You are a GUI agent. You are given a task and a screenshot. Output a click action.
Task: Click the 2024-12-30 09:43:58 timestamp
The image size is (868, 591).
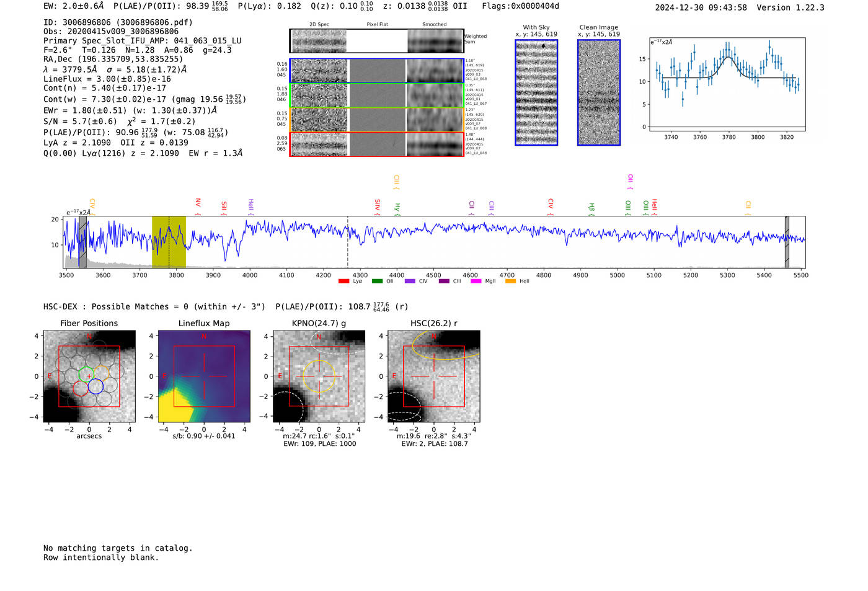tap(701, 7)
